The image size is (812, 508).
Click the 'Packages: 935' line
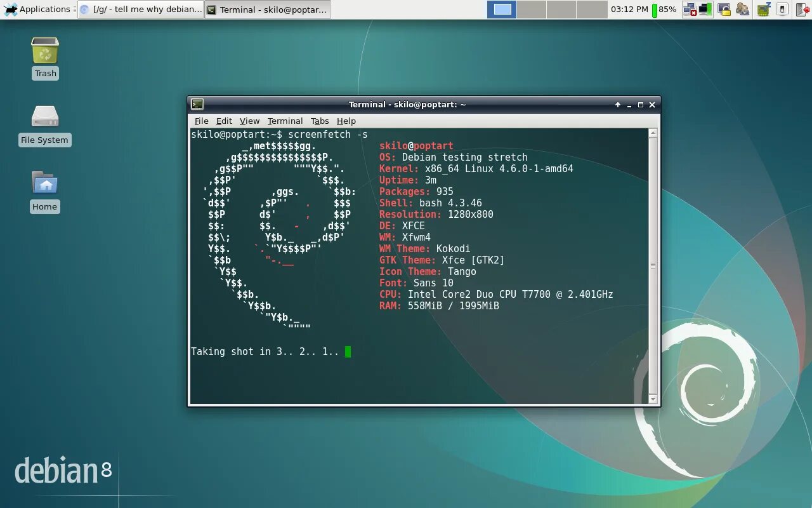point(416,192)
